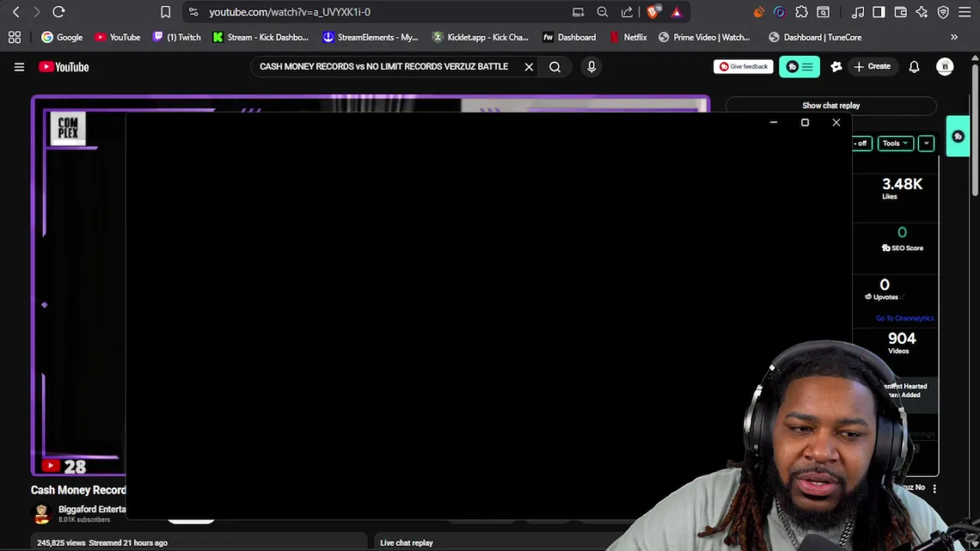
Task: Open the fw Dashboard bookmark
Action: click(569, 37)
